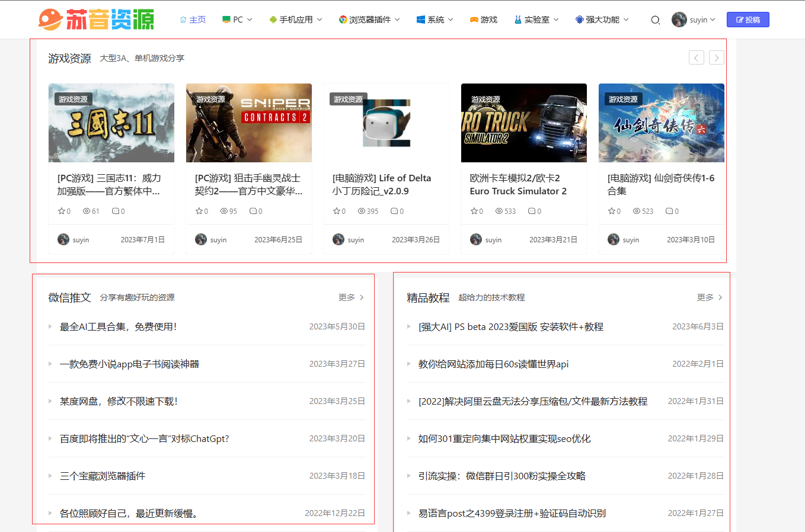Viewport: 805px width, 532px height.
Task: Open the 系统 menu in the navigation bar
Action: pos(434,19)
